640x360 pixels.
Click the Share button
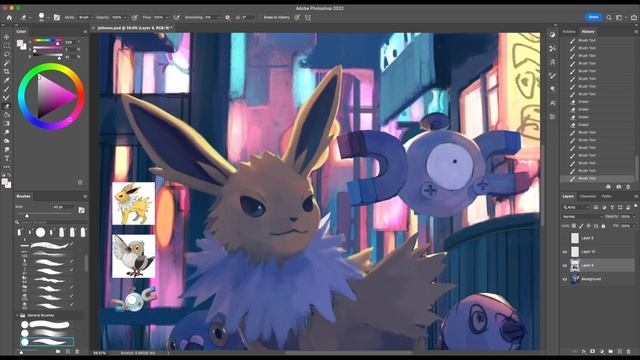pyautogui.click(x=593, y=17)
